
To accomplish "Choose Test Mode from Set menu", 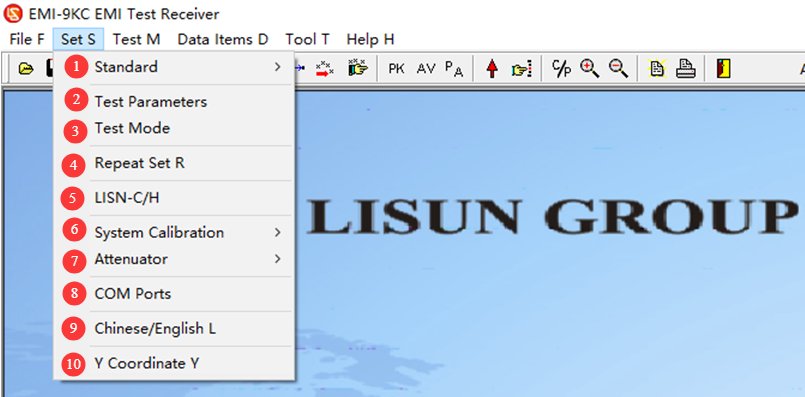I will [x=174, y=128].
